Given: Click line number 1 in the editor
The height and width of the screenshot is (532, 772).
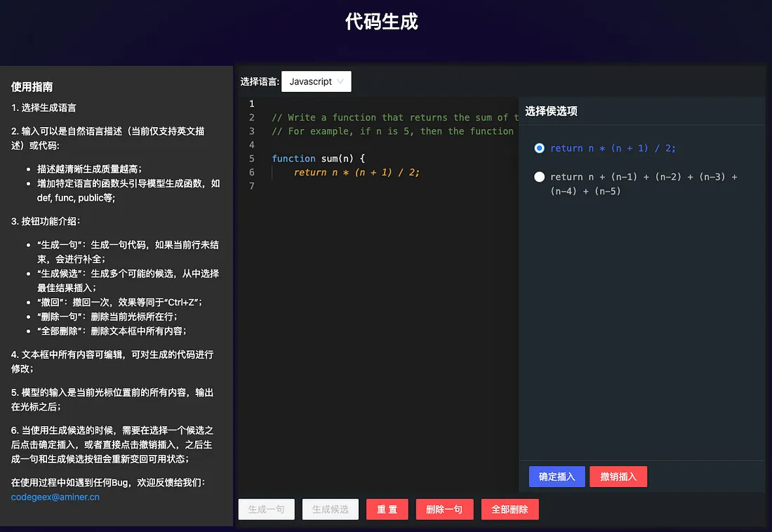Looking at the screenshot, I should [x=251, y=103].
